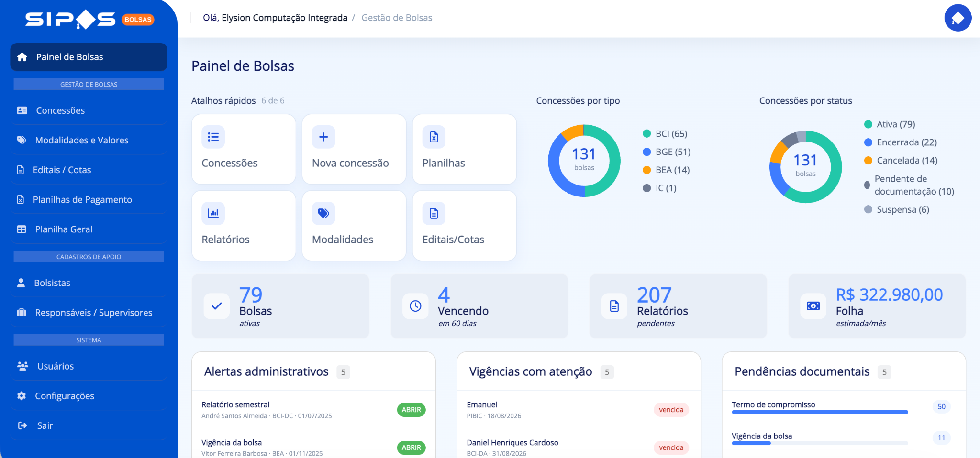The image size is (980, 458).
Task: Click ABRIR for Vigência da bolsa alert
Action: (412, 447)
